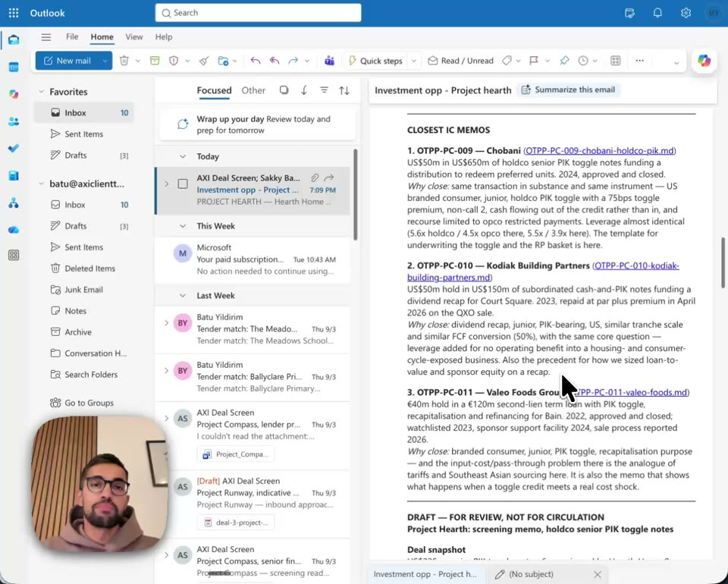The width and height of the screenshot is (728, 584).
Task: Pin the message with pushpin icon
Action: (x=564, y=61)
